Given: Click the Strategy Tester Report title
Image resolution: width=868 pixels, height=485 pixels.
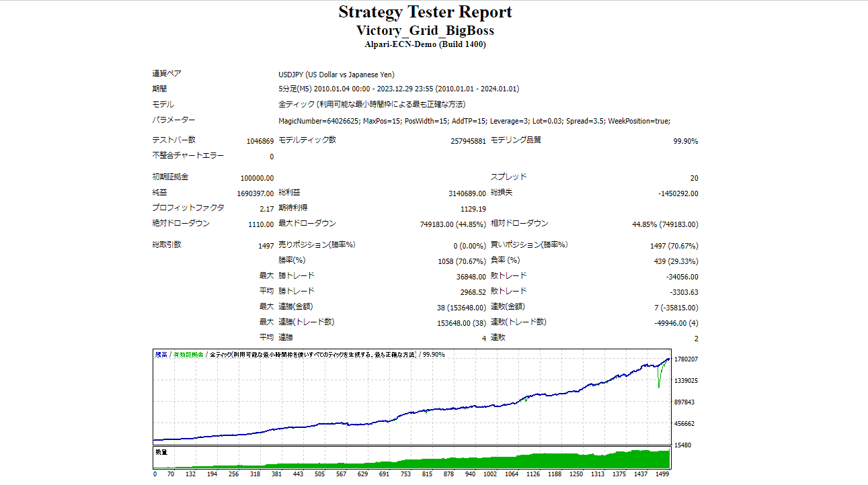Looking at the screenshot, I should (x=425, y=12).
